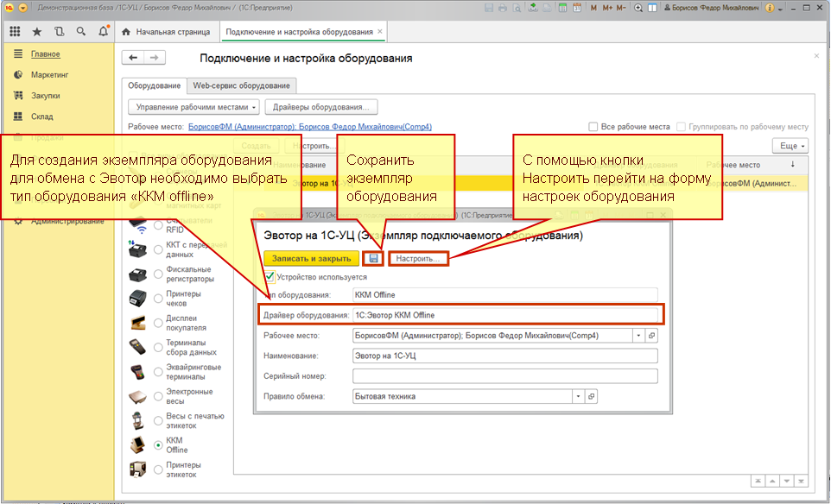Click the 1C logo icon in title bar

9,8
